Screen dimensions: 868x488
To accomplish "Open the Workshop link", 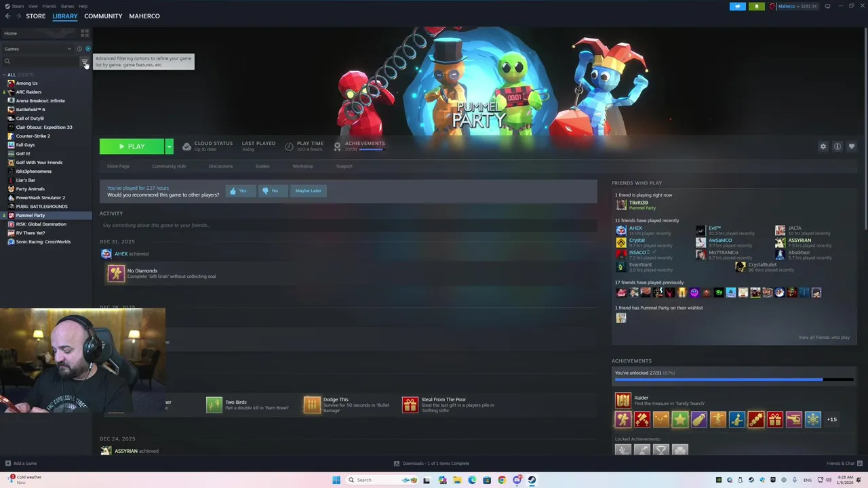I will pyautogui.click(x=303, y=166).
